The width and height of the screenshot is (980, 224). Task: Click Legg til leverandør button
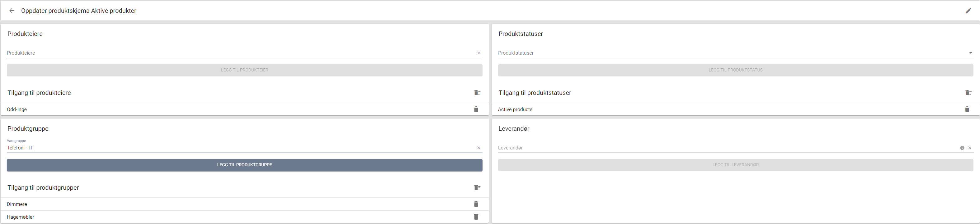click(736, 165)
